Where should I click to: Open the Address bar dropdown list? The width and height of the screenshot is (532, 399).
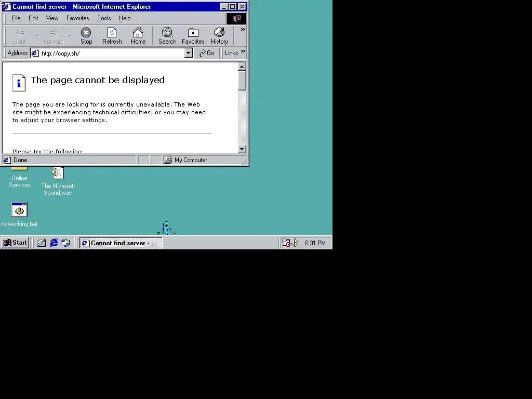point(189,53)
